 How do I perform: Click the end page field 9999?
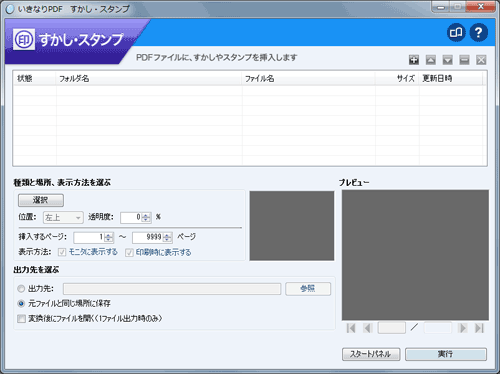pos(148,238)
